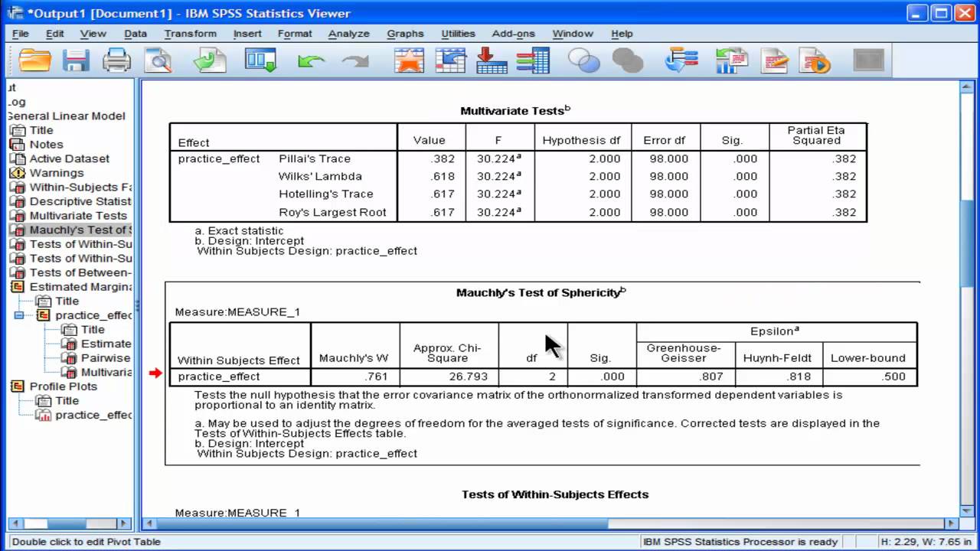Click the Notes icon in the outline
The height and width of the screenshot is (551, 980).
tap(17, 145)
